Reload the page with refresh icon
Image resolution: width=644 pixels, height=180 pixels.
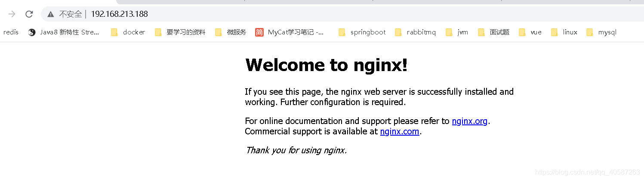(x=29, y=14)
